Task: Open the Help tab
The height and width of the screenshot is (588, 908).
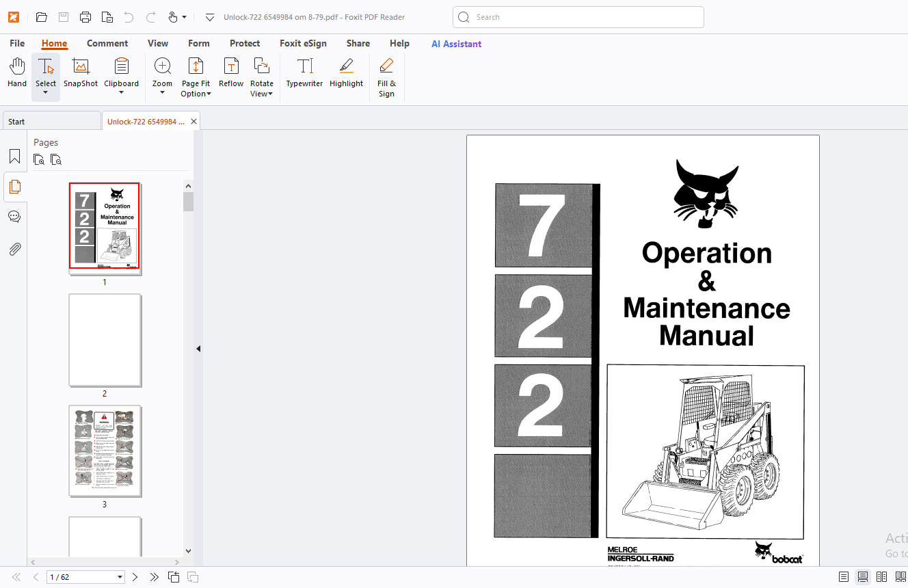Action: point(399,43)
